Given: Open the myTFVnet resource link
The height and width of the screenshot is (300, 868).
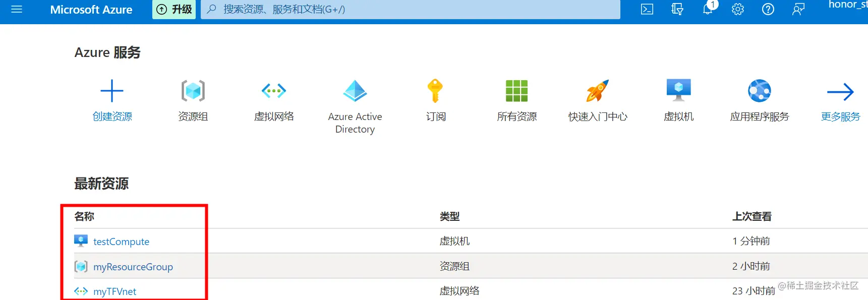Looking at the screenshot, I should 114,291.
